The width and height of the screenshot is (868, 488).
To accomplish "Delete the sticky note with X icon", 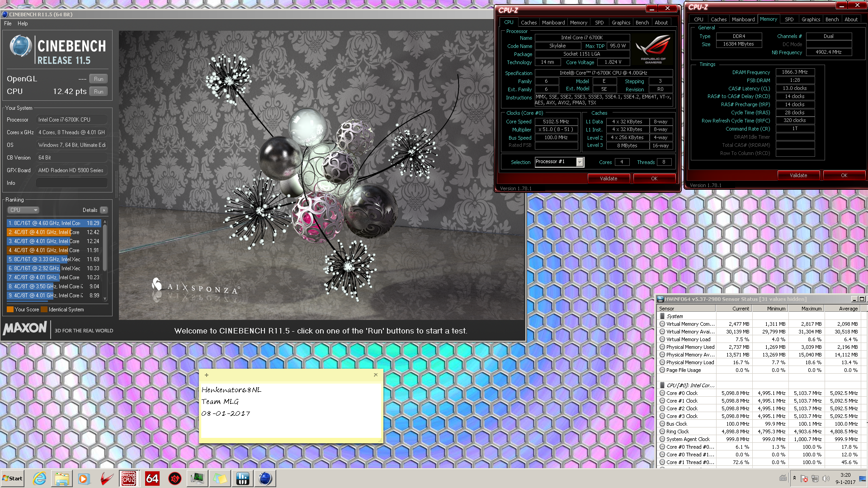I will coord(376,375).
